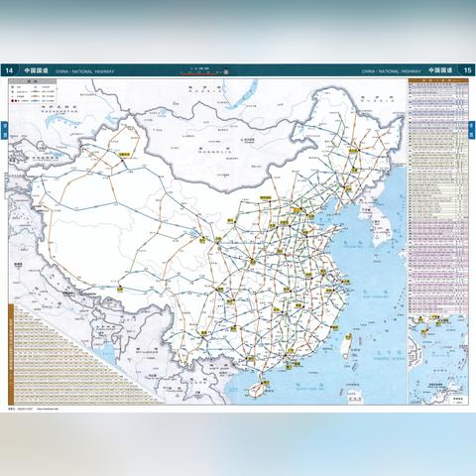Image resolution: width=476 pixels, height=476 pixels.
Task: Click page number 14 in the header
Action: (9, 70)
